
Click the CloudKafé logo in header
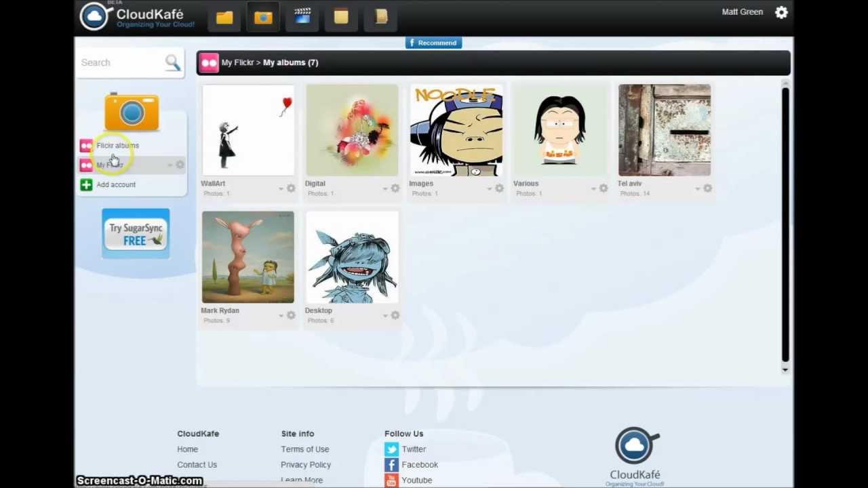pos(137,16)
